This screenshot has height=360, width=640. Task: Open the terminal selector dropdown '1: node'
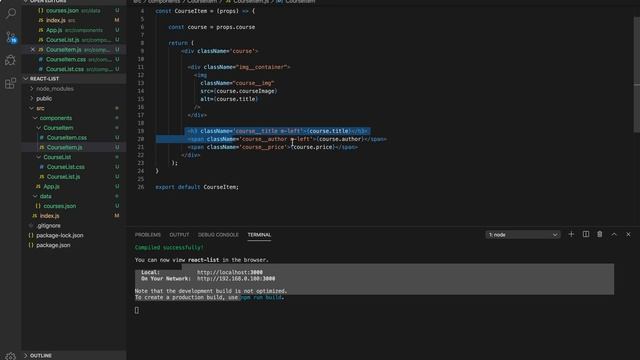[x=522, y=235]
